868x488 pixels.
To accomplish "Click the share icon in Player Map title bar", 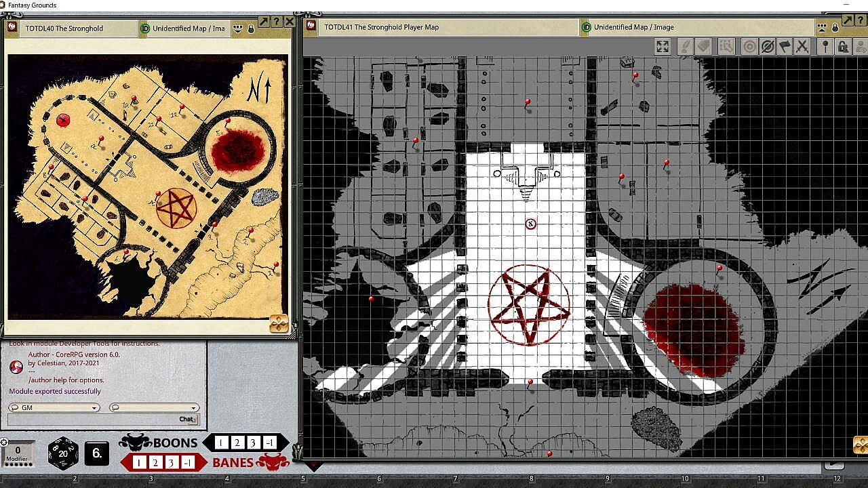I will pos(822,28).
